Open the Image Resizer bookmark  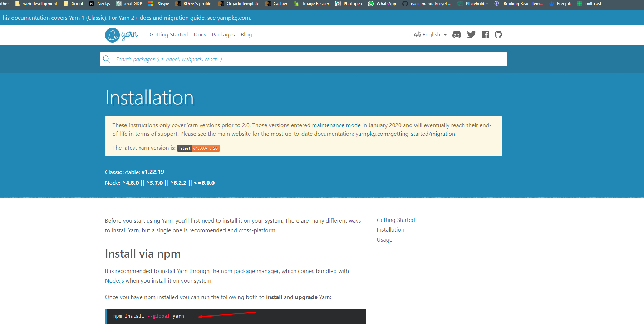coord(311,4)
